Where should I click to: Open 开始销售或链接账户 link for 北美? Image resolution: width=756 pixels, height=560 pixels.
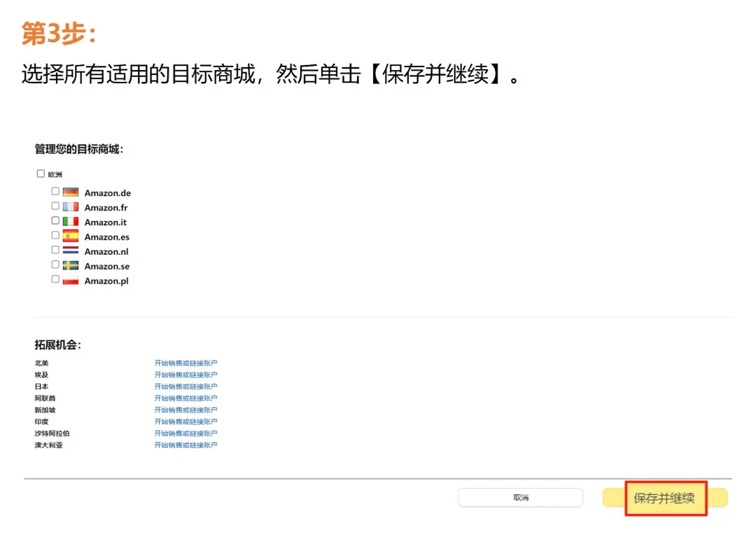[x=185, y=363]
